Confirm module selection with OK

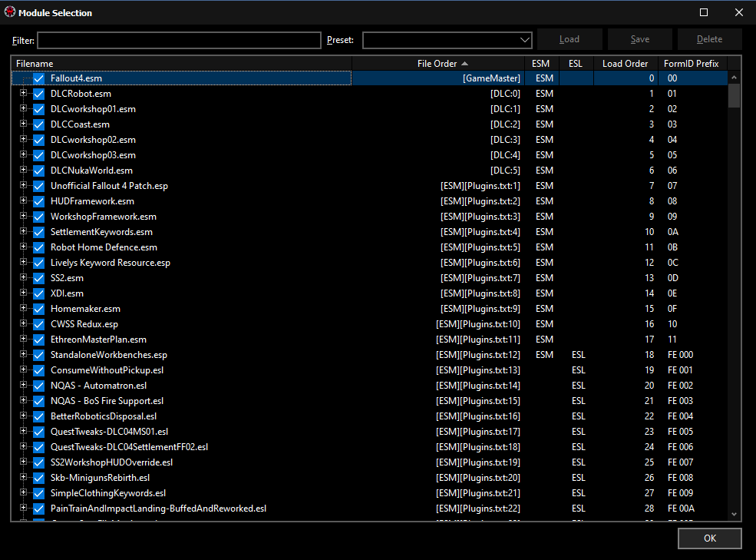click(x=710, y=538)
